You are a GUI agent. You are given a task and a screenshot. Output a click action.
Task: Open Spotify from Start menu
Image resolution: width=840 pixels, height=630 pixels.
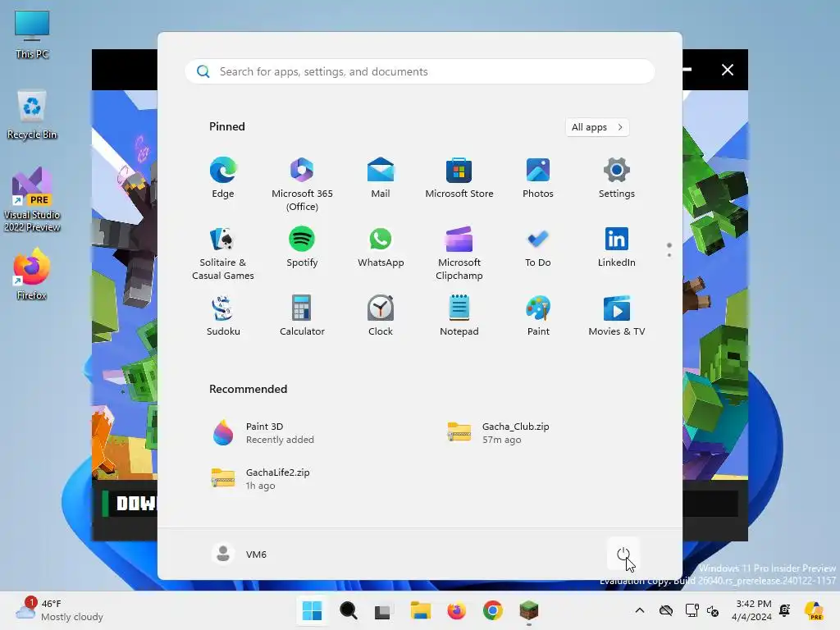point(302,247)
